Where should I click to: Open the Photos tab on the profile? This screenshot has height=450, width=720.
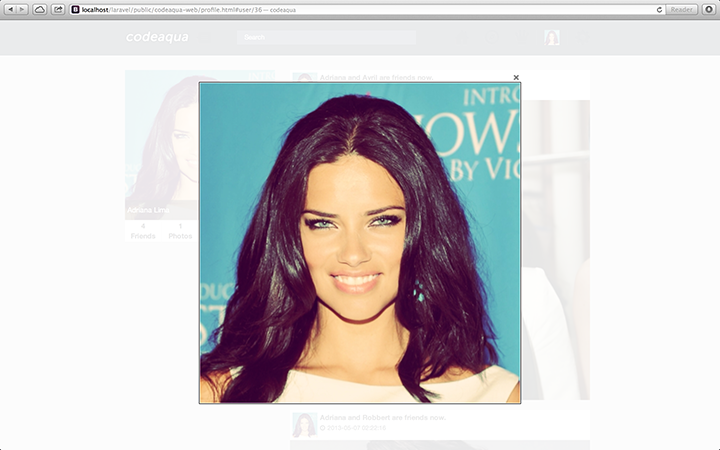180,232
